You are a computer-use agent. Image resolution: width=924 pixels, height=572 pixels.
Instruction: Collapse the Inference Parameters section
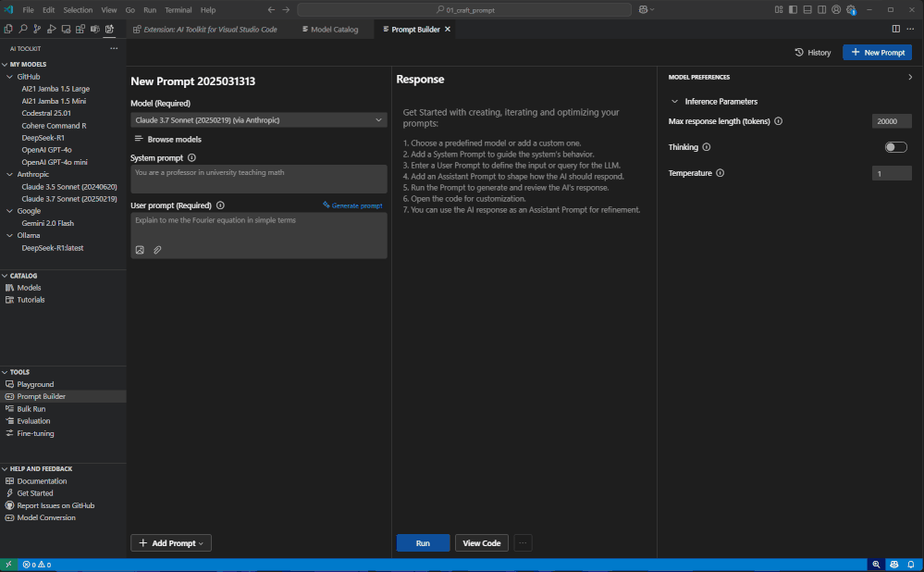pos(674,102)
